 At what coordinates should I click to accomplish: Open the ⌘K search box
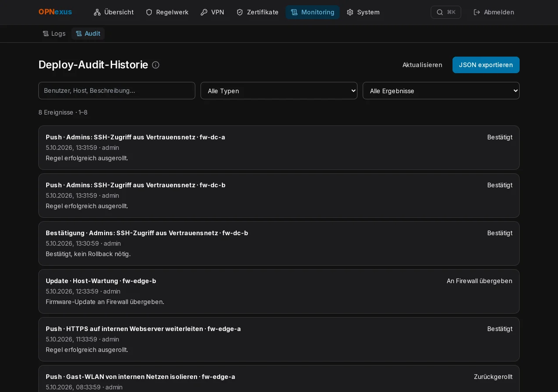446,12
